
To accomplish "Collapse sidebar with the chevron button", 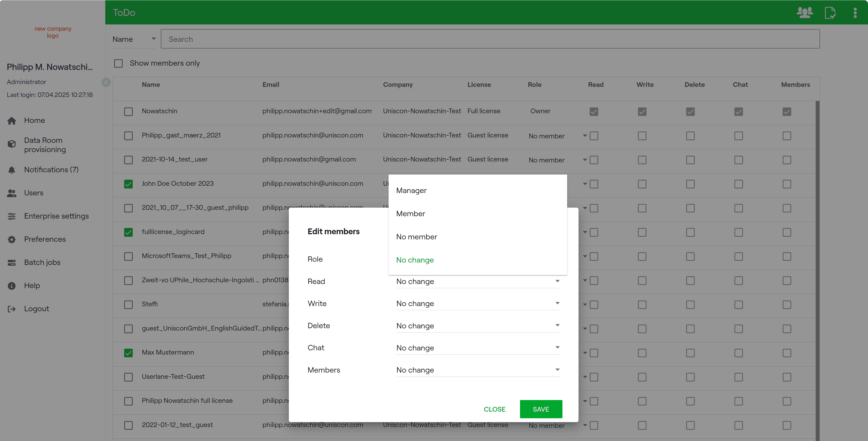I will tap(106, 82).
